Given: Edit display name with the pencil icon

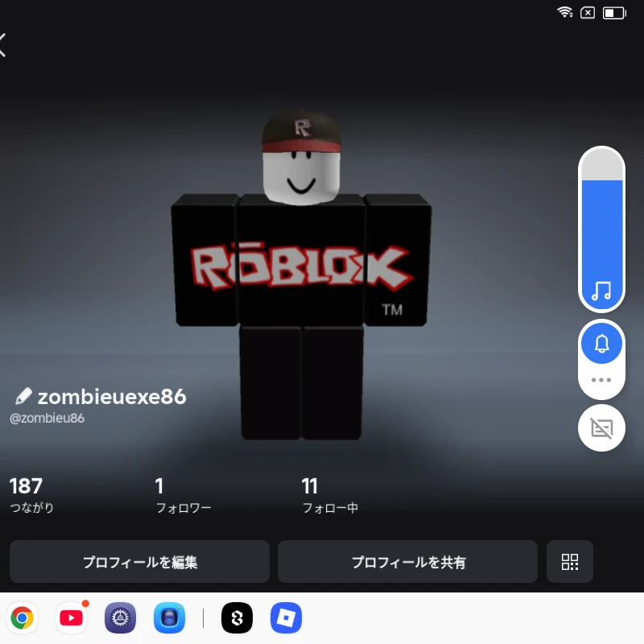Looking at the screenshot, I should point(23,396).
